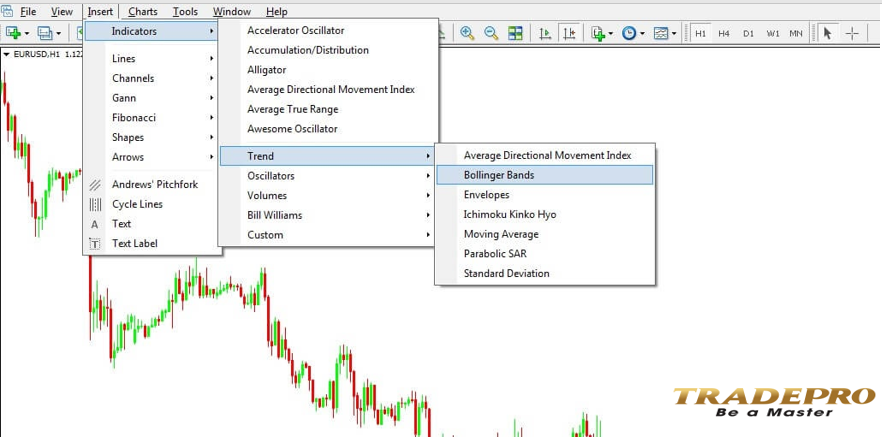
Task: Click the Templates toolbar icon
Action: pos(661,33)
